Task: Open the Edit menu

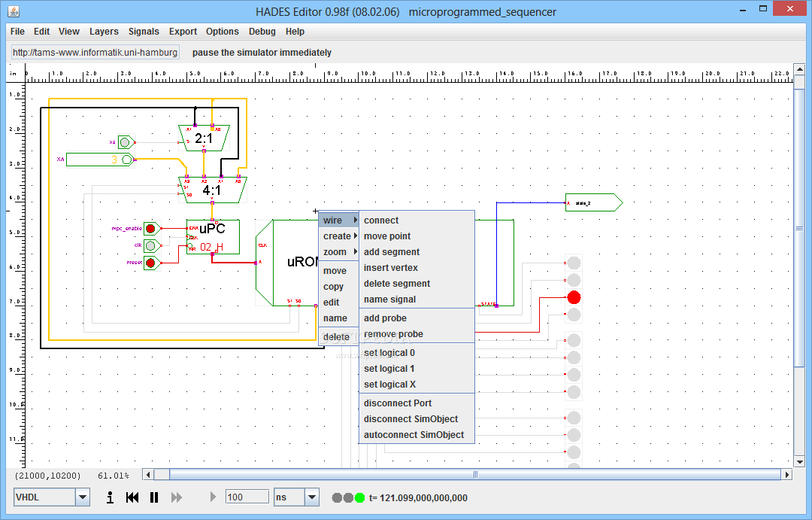Action: pyautogui.click(x=41, y=32)
